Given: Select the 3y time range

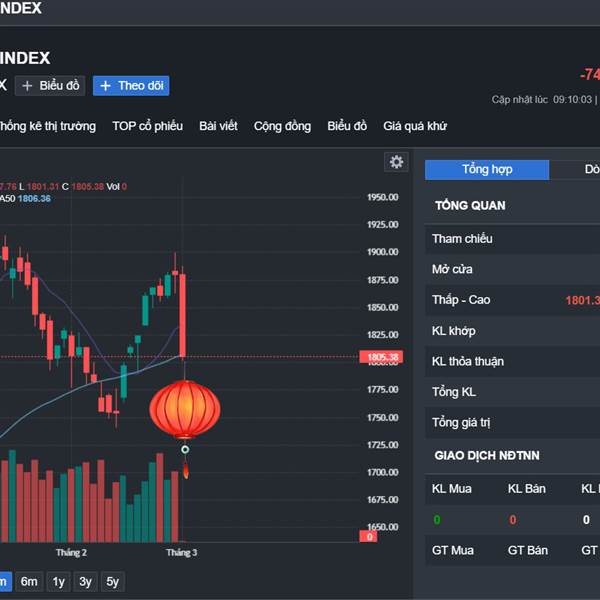Looking at the screenshot, I should pyautogui.click(x=85, y=582).
